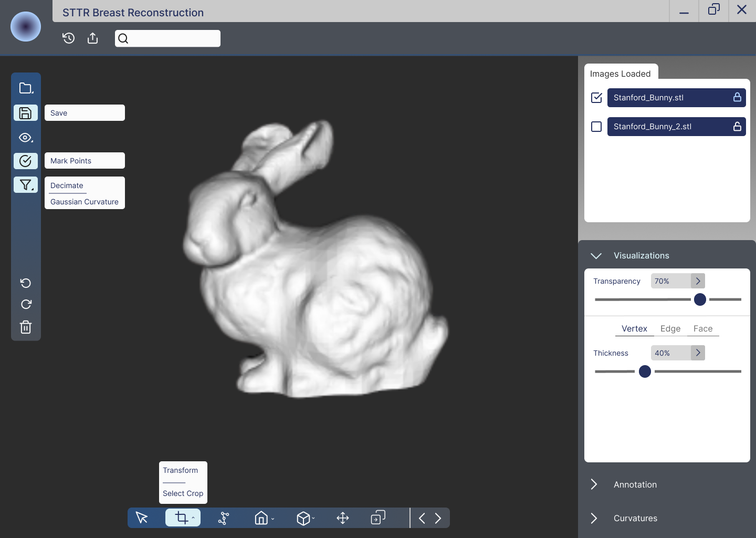Choose Gaussian Curvature from filter menu
756x538 pixels.
[85, 202]
